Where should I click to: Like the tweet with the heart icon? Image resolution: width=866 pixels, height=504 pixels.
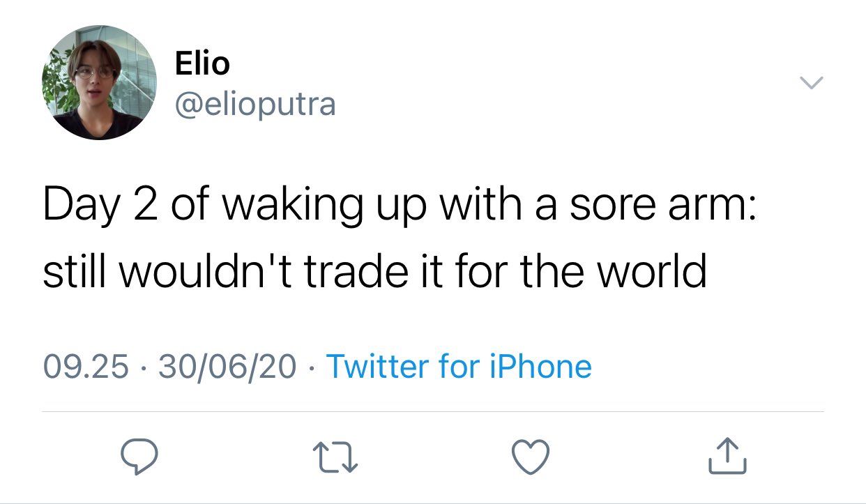tap(531, 457)
